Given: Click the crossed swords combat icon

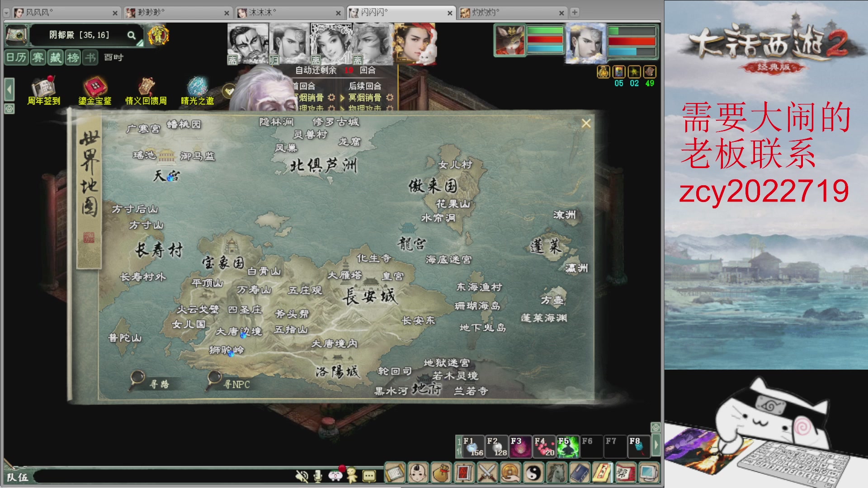Looking at the screenshot, I should [487, 473].
